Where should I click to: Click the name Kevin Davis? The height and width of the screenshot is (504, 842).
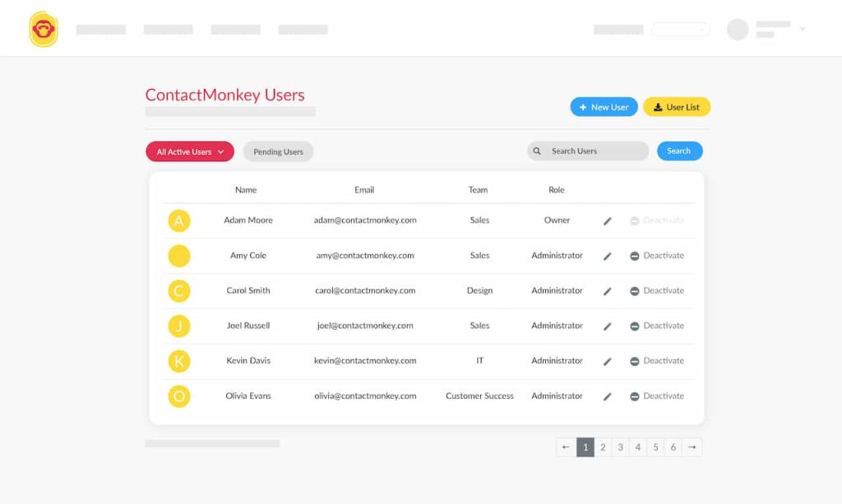(x=248, y=361)
